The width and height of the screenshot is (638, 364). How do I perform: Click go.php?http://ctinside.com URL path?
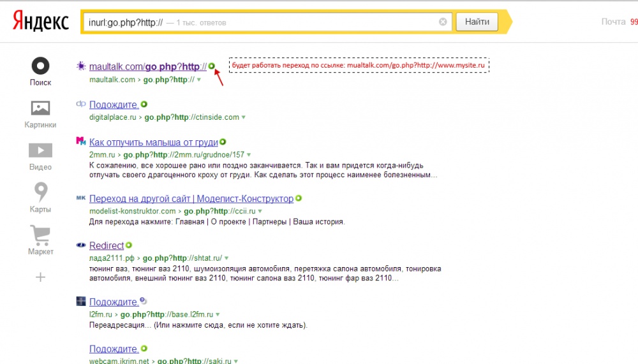[192, 117]
